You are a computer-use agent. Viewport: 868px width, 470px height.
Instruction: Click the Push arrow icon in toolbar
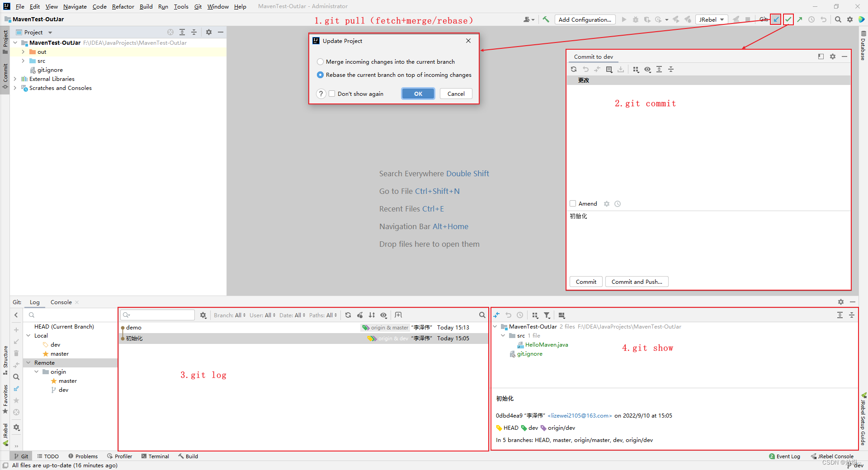click(800, 19)
